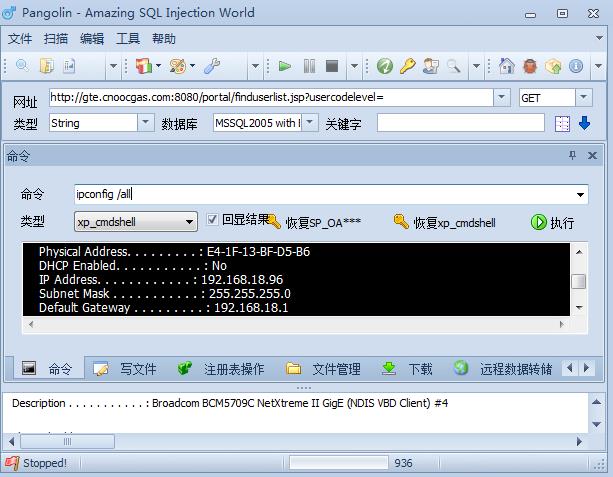The image size is (613, 477).
Task: Click the green check circle icon
Action: 385,66
